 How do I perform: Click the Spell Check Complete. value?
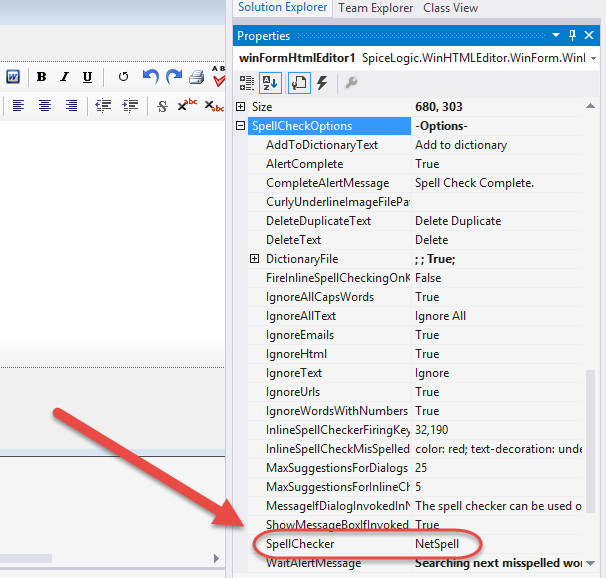click(x=497, y=183)
